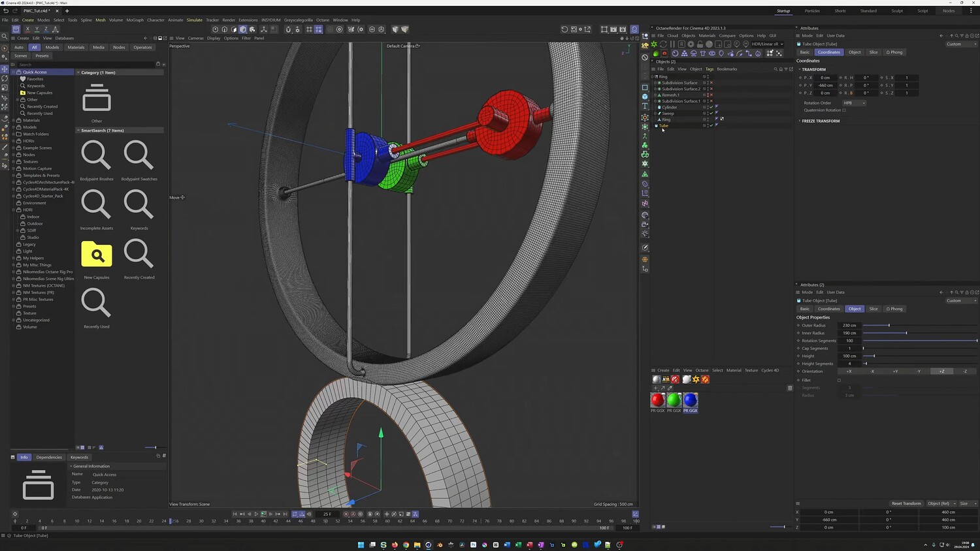Open the Custom layout dropdown in upper Attributes
Image resolution: width=980 pixels, height=551 pixels.
[961, 44]
